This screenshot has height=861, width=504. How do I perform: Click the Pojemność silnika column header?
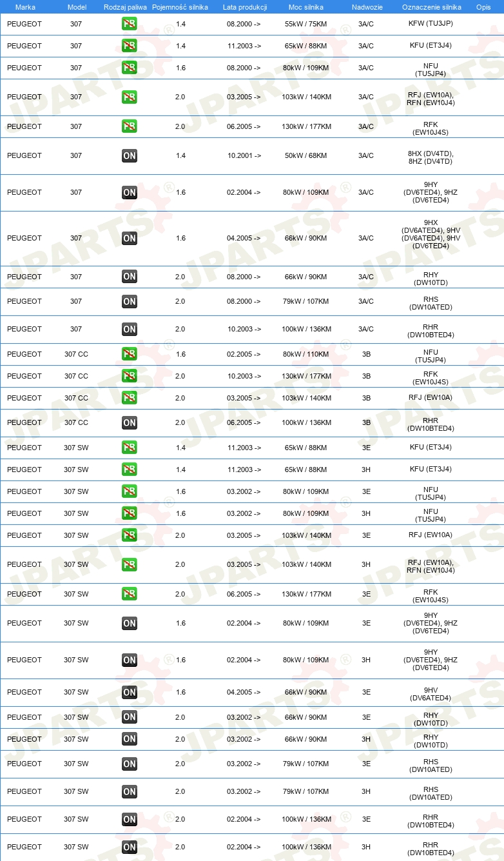pos(180,6)
